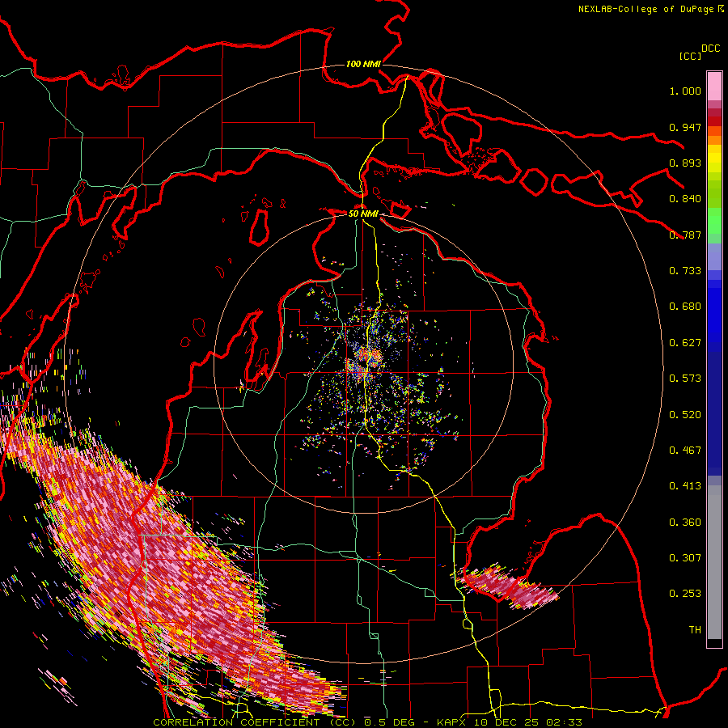The height and width of the screenshot is (728, 728).
Task: Click the 0.520 scale value
Action: 685,415
